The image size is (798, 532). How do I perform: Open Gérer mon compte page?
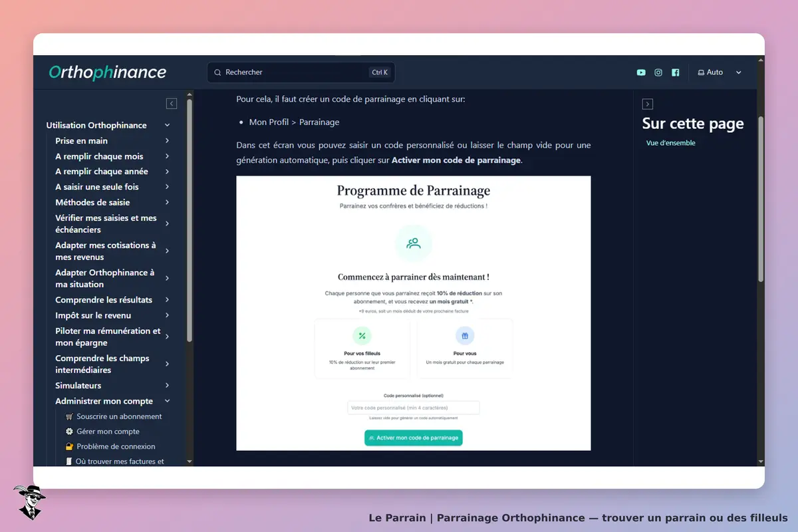(108, 432)
